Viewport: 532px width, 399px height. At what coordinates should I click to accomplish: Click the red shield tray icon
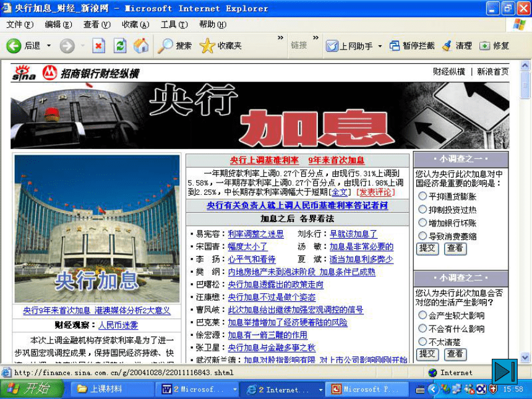(x=493, y=389)
